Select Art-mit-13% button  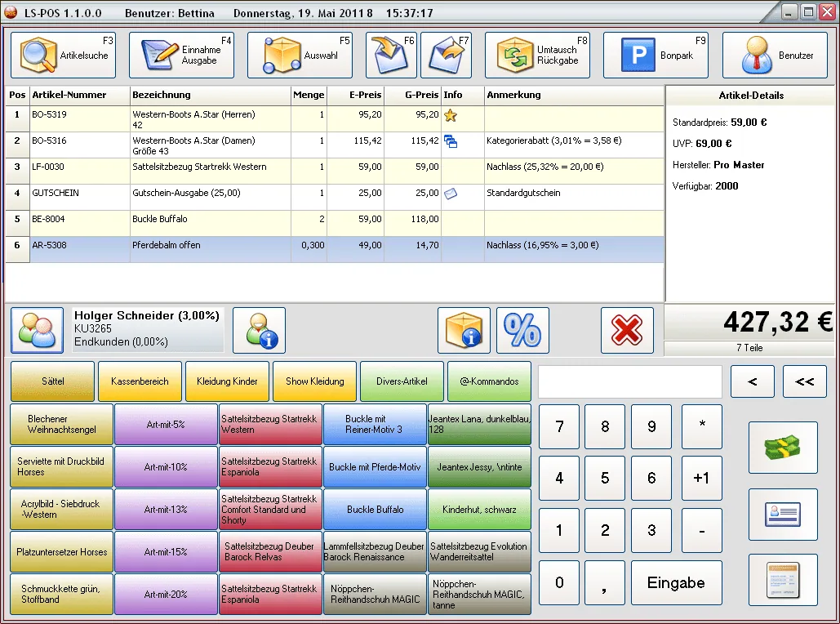(166, 510)
